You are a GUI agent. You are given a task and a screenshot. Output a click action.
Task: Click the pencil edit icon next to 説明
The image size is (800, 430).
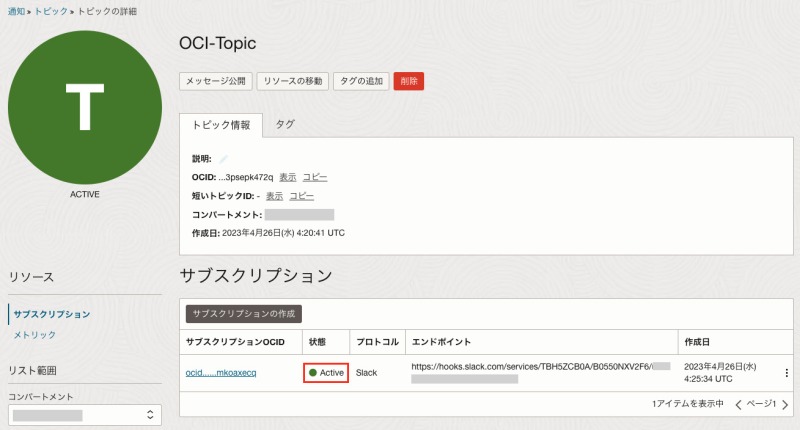point(224,159)
